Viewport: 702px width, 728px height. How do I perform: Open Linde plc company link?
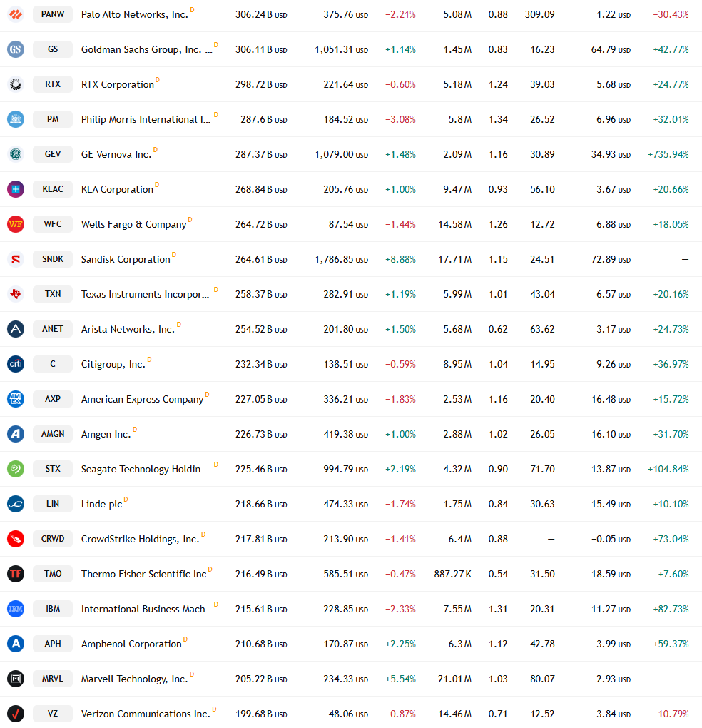(101, 504)
